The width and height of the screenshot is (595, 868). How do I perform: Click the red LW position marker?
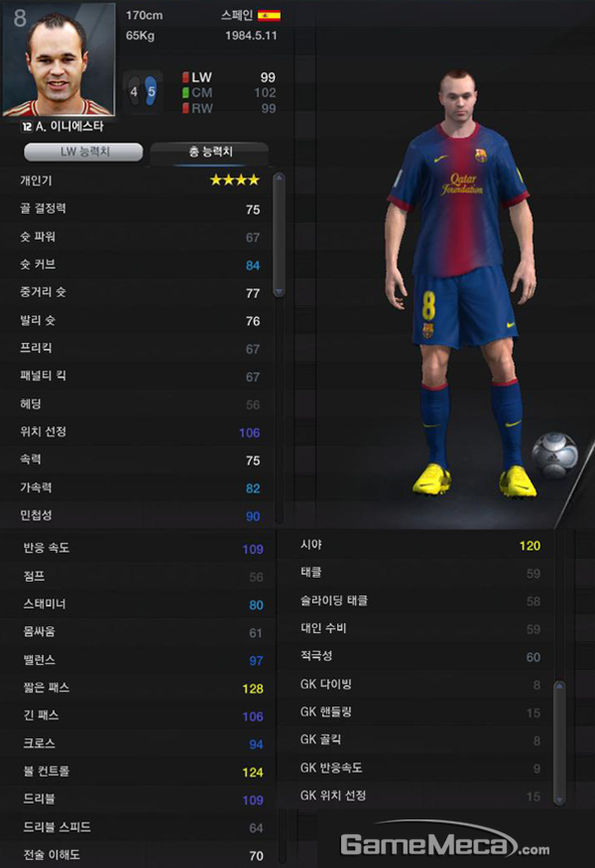tap(185, 77)
